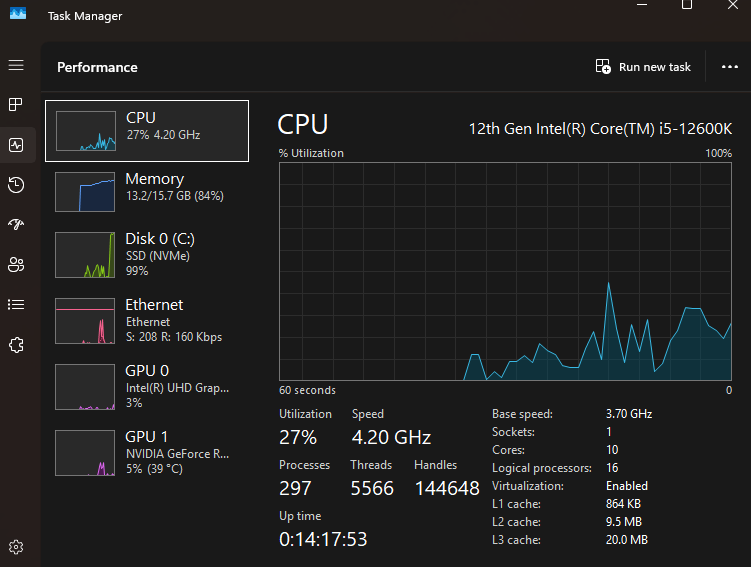Click the 12th Gen Intel Core i5-12600K label
This screenshot has width=751, height=567.
pyautogui.click(x=600, y=128)
